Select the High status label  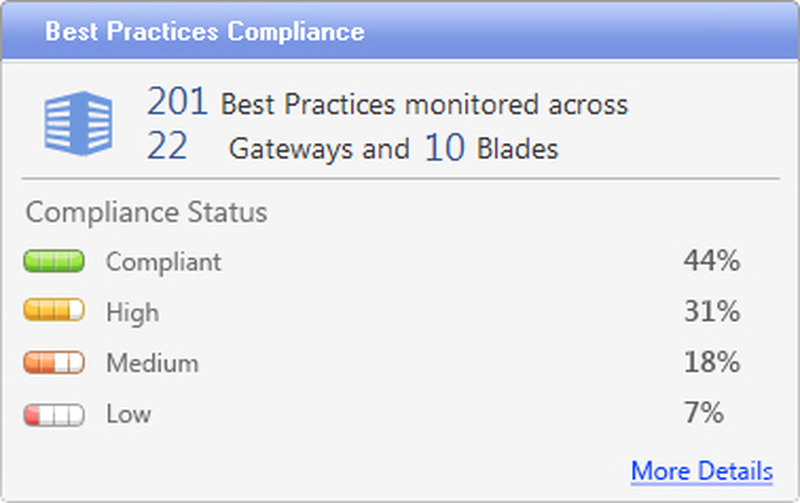coord(132,312)
